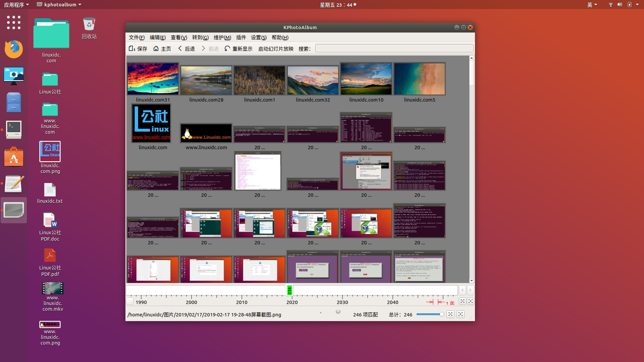Viewport: 644px width, 362px height.
Task: Click larger thumbnails icon in status bar
Action: [461, 314]
